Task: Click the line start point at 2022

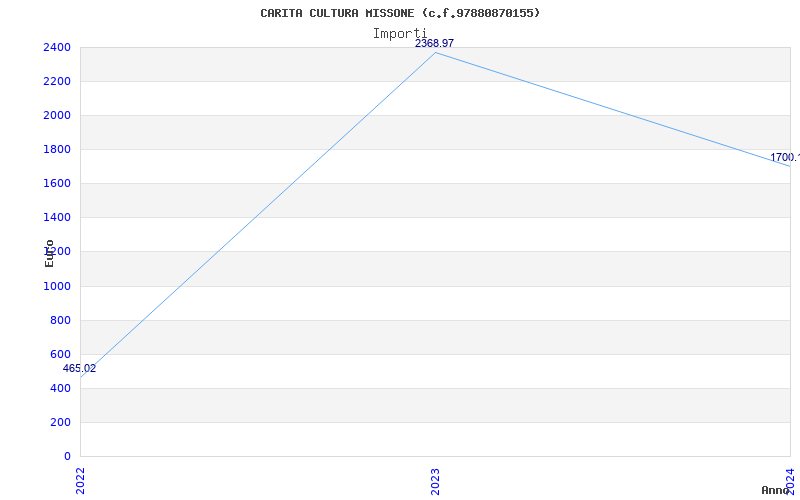Action: [81, 377]
